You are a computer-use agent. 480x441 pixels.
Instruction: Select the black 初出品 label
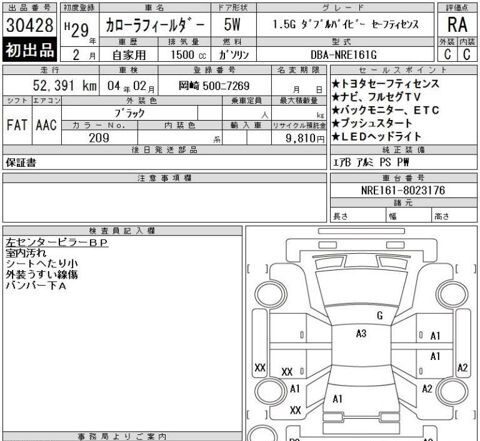(x=30, y=49)
